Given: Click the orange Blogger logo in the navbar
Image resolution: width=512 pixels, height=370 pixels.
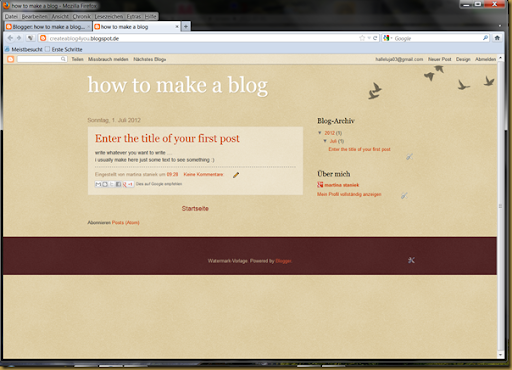Looking at the screenshot, I should coord(11,59).
